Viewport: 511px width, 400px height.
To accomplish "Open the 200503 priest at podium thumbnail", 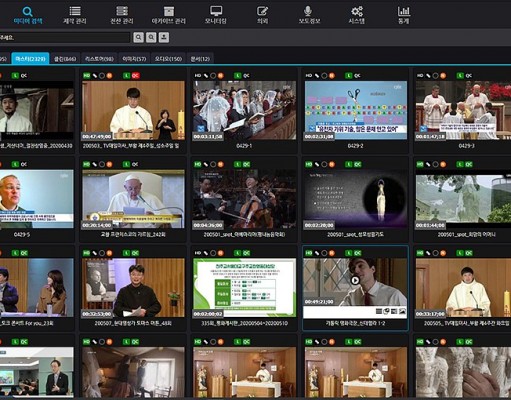I will [x=133, y=110].
